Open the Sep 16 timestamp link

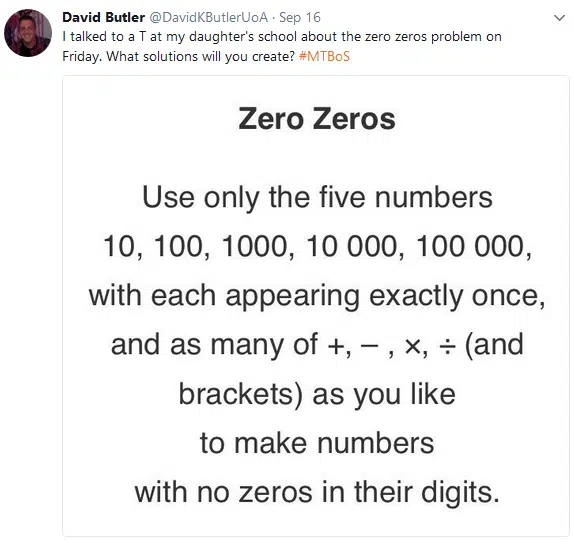(x=300, y=17)
